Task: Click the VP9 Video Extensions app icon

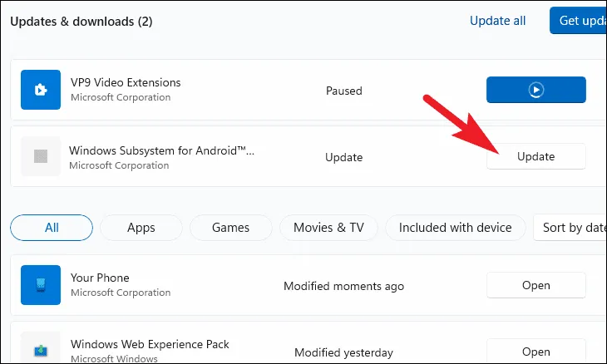Action: tap(41, 90)
